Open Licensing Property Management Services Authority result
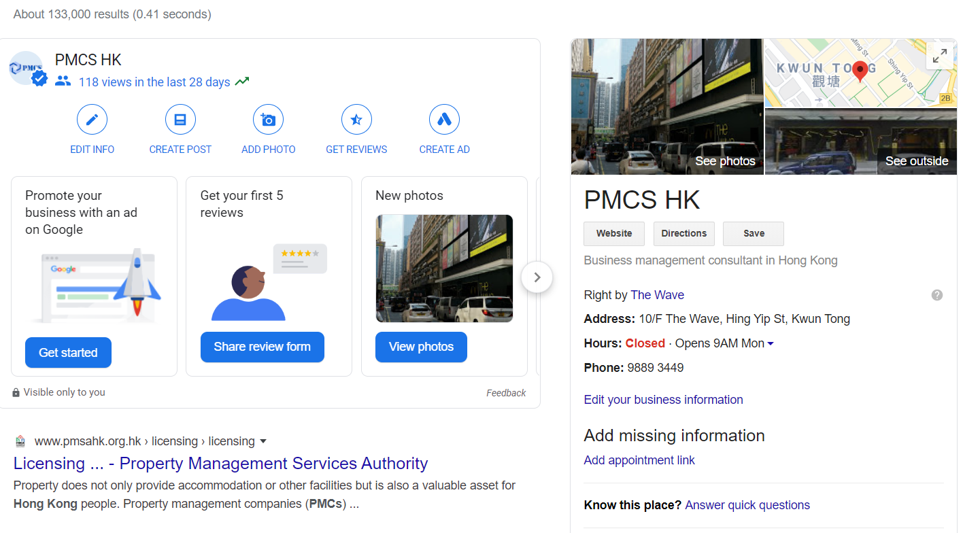980x533 pixels. 220,464
